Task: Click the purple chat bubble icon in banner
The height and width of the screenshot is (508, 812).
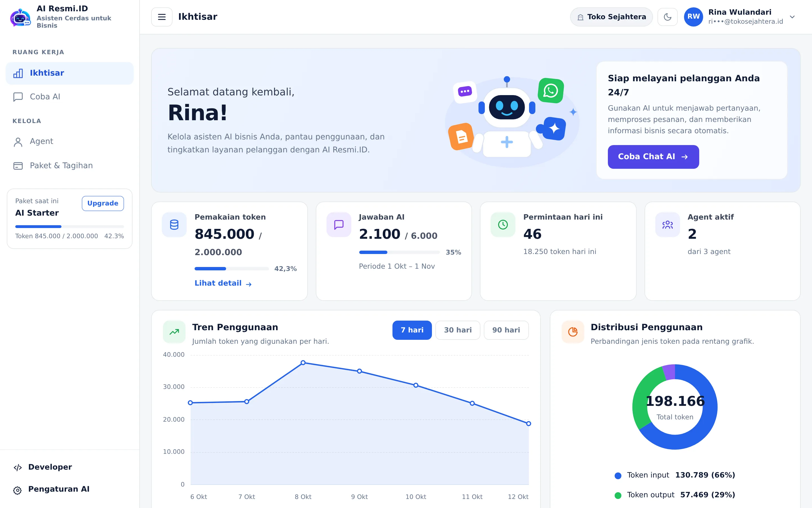Action: click(465, 92)
